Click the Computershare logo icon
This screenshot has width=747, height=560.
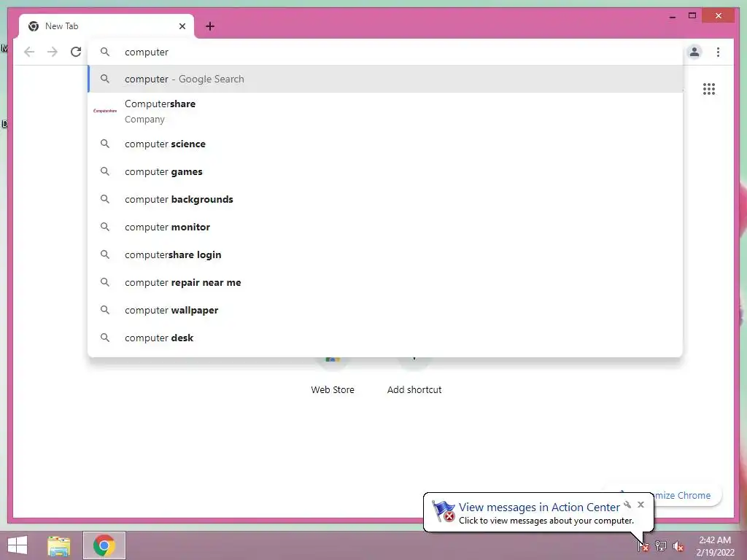coord(105,111)
